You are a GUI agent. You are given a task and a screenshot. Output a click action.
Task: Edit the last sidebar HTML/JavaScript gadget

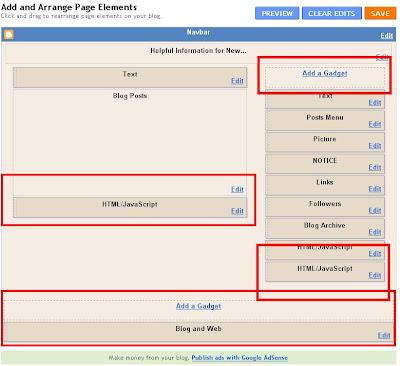375,275
